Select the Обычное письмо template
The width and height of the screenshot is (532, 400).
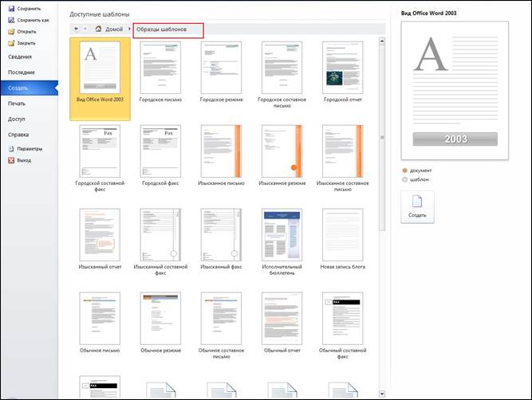(x=100, y=323)
